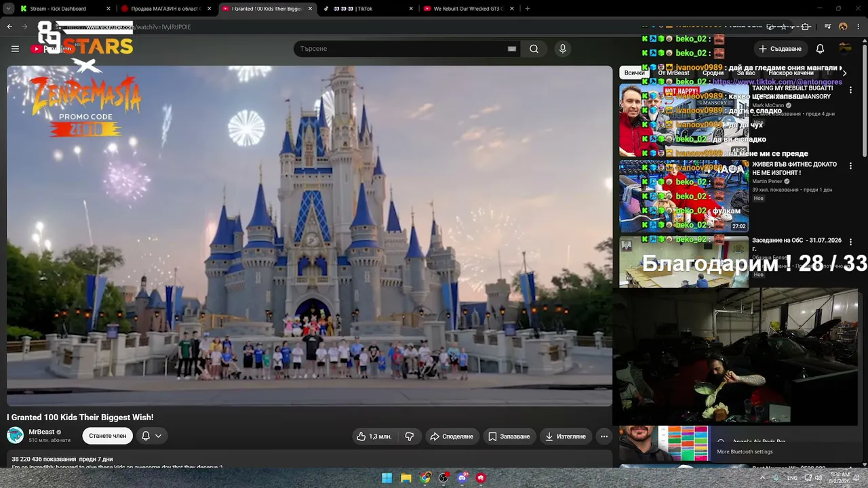Click the Споделяне share button
The width and height of the screenshot is (868, 488).
coord(452,436)
